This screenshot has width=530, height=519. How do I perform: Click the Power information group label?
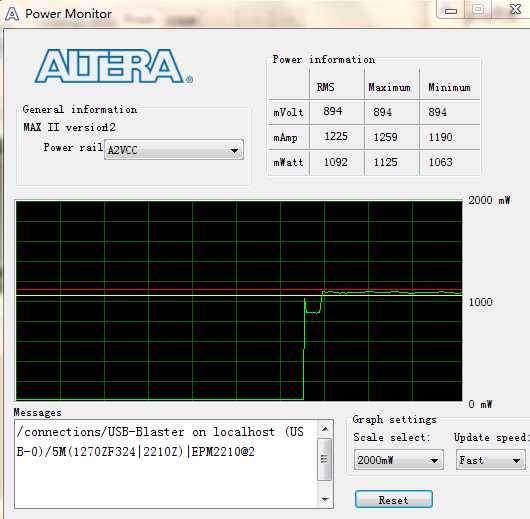click(324, 60)
